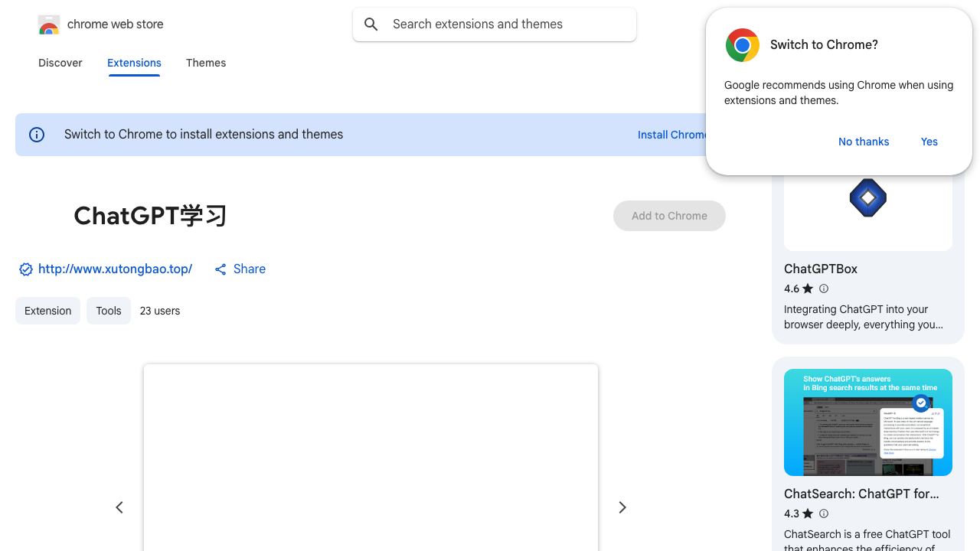Screen dimensions: 980x551
Task: Click the share icon
Action: (x=220, y=269)
